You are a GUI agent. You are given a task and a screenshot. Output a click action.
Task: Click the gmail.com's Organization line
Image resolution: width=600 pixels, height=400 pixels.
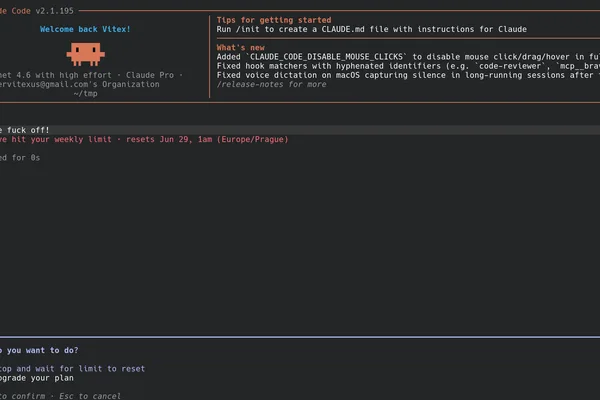[x=80, y=84]
